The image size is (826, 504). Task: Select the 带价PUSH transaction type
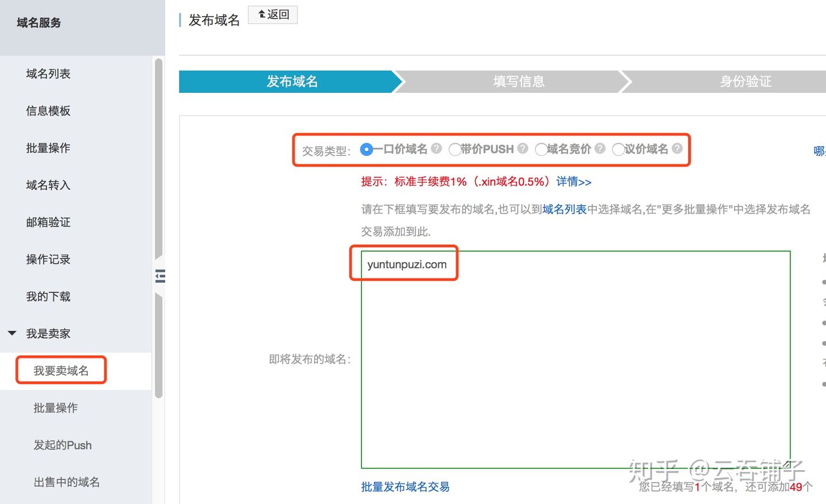455,149
